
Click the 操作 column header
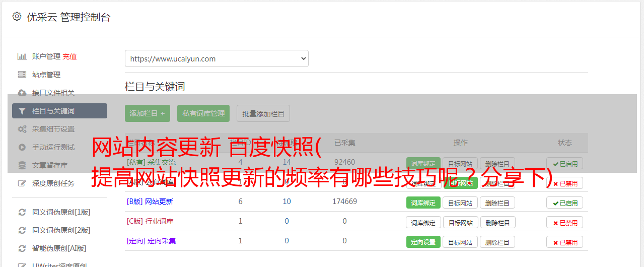click(460, 143)
